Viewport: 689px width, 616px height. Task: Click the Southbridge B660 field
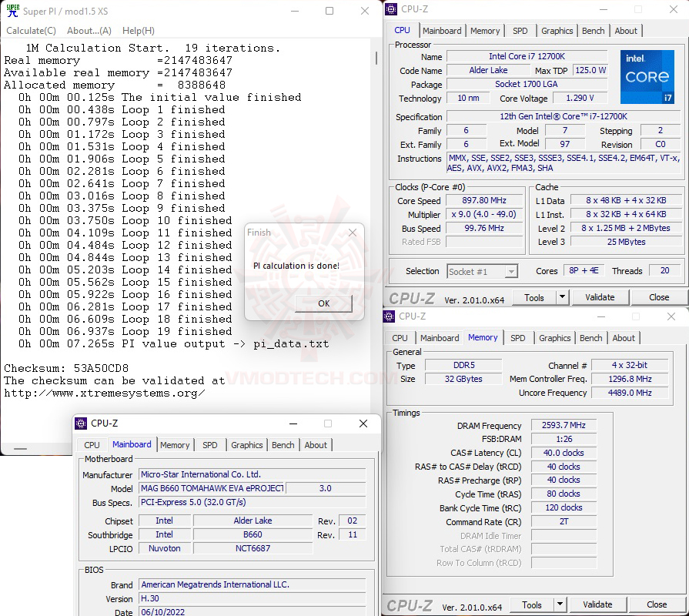coord(253,534)
